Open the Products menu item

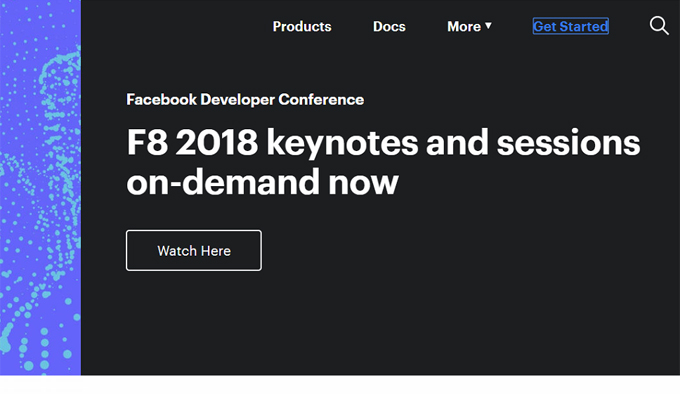[302, 26]
